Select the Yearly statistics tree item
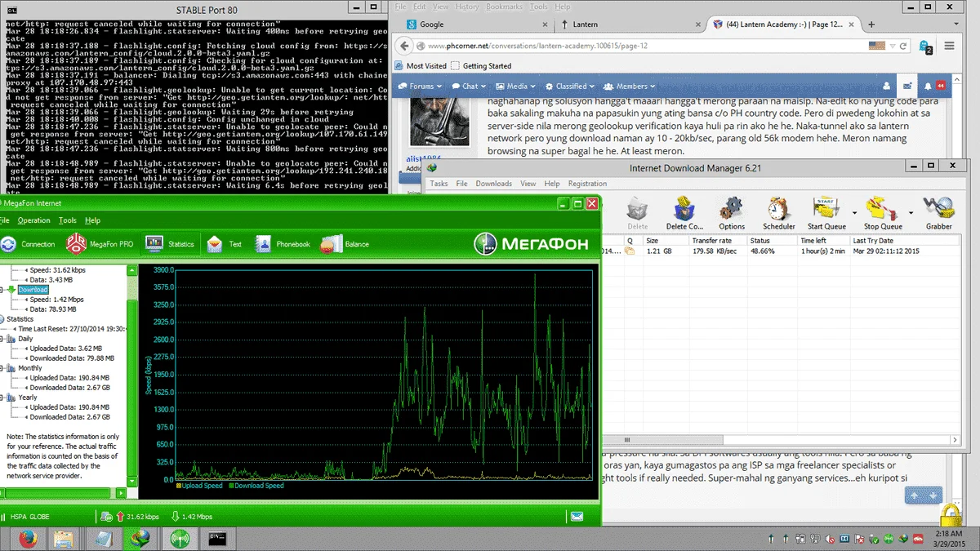980x551 pixels. [x=27, y=398]
